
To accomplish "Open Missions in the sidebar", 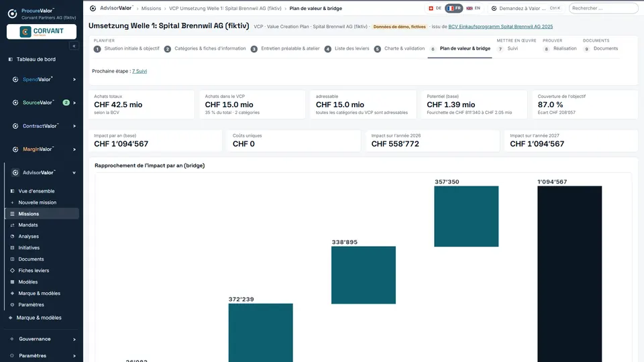I will (42, 214).
